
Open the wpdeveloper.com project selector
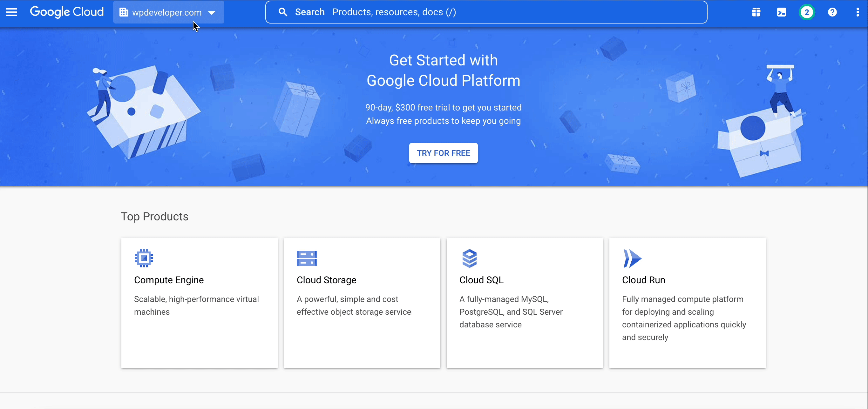point(168,12)
